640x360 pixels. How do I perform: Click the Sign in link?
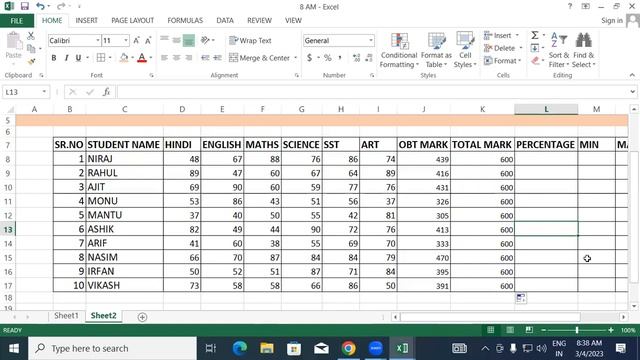click(612, 20)
